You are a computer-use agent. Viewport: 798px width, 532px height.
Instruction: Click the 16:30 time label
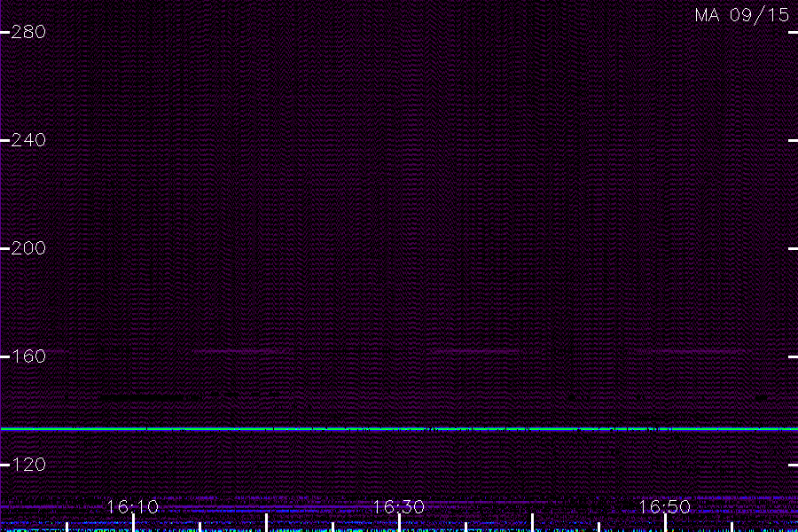tap(399, 506)
